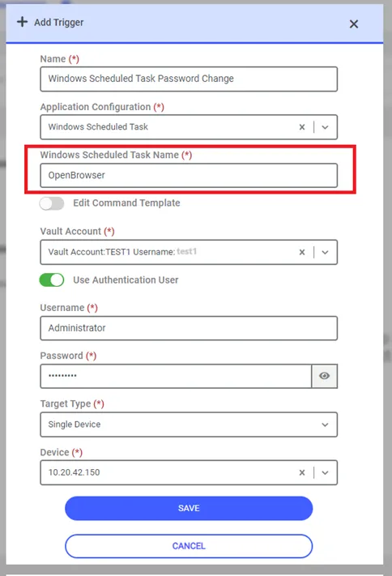
Task: Disable the Use Authentication User toggle
Action: coord(52,280)
